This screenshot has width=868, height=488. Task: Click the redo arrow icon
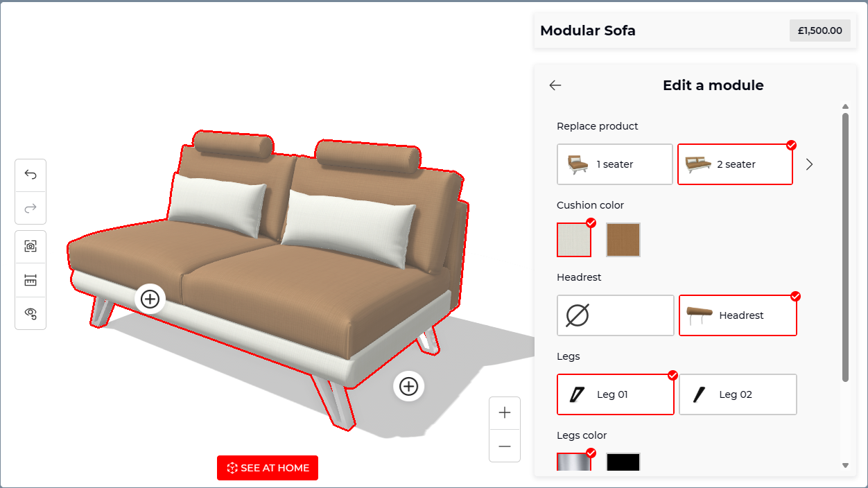pos(31,207)
